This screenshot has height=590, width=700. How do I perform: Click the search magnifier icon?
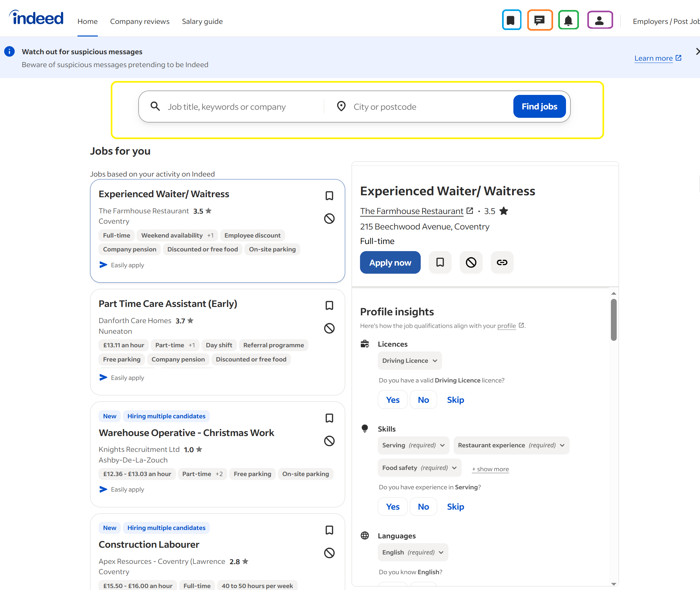[155, 107]
